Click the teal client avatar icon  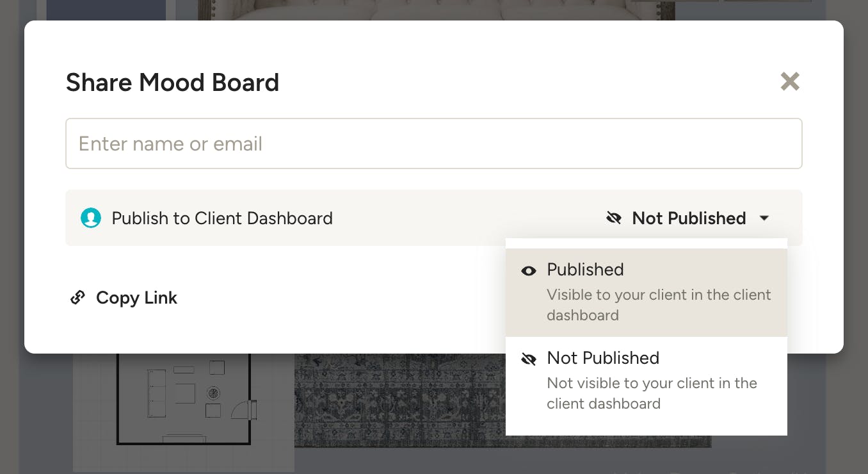[91, 218]
